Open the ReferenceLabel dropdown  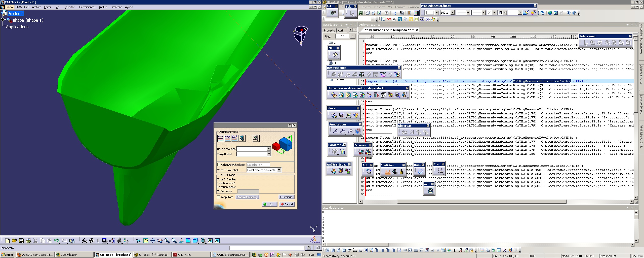click(x=269, y=149)
